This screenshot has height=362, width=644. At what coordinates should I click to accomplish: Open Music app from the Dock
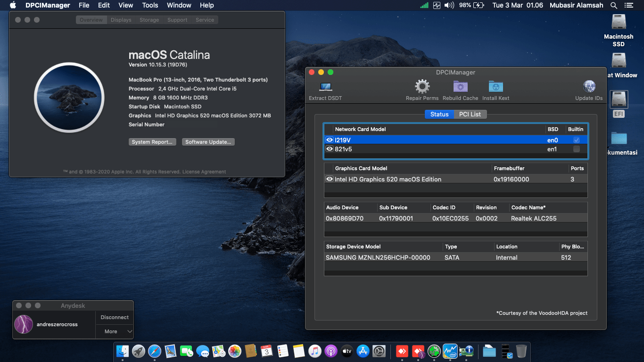pyautogui.click(x=315, y=351)
